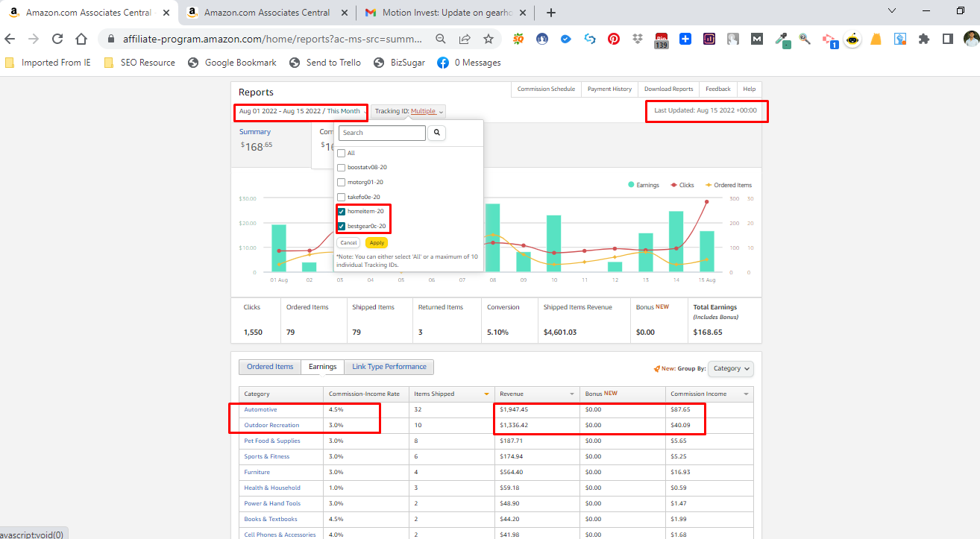Open the Chrome extensions puzzle icon
Screen dimensions: 980x539
point(924,39)
